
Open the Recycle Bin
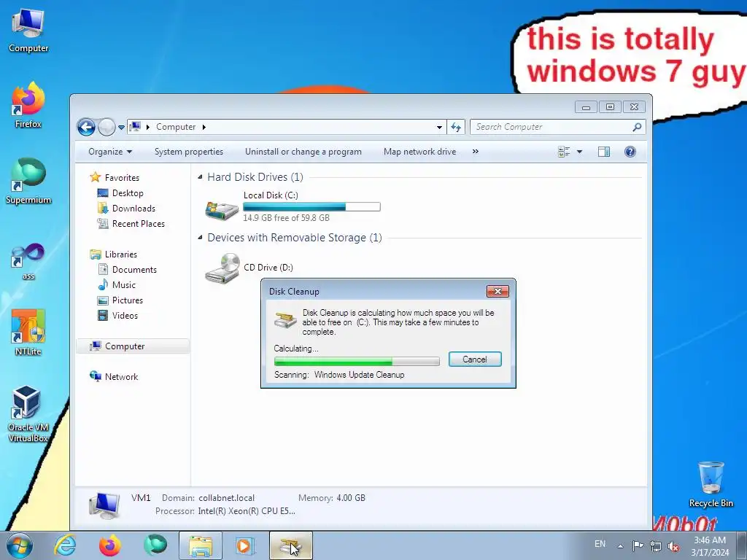711,484
